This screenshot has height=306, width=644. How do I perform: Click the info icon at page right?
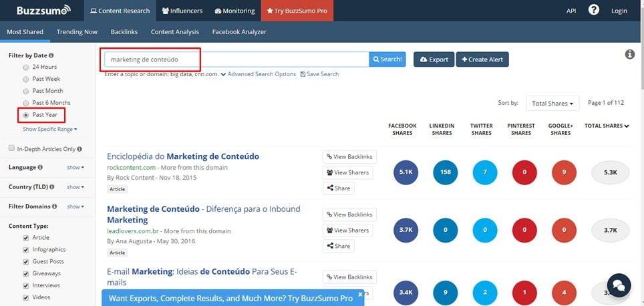[630, 54]
